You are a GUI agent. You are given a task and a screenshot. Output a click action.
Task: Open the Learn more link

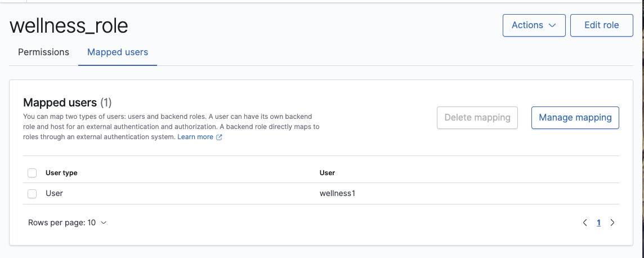pyautogui.click(x=195, y=137)
